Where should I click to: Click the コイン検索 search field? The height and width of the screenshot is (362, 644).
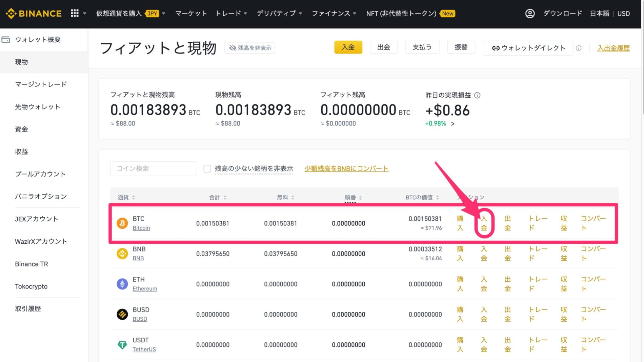153,168
